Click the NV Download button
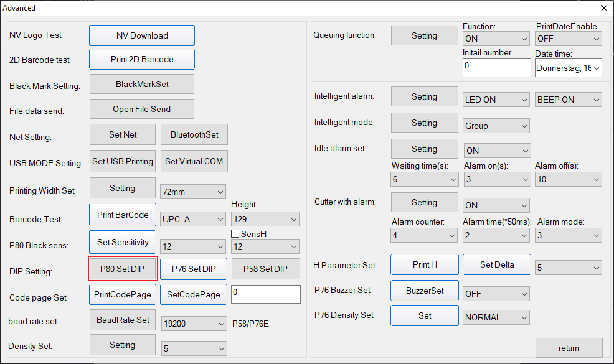 coord(141,35)
